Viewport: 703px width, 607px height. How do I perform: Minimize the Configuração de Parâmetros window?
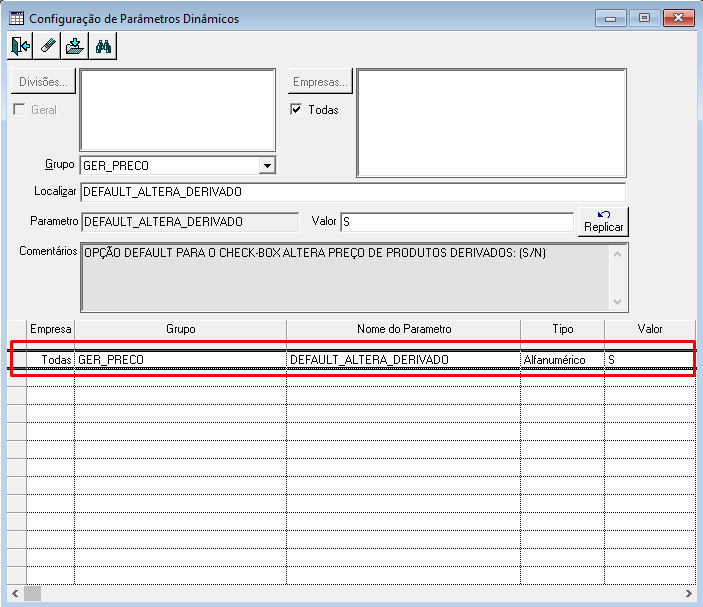tap(611, 18)
